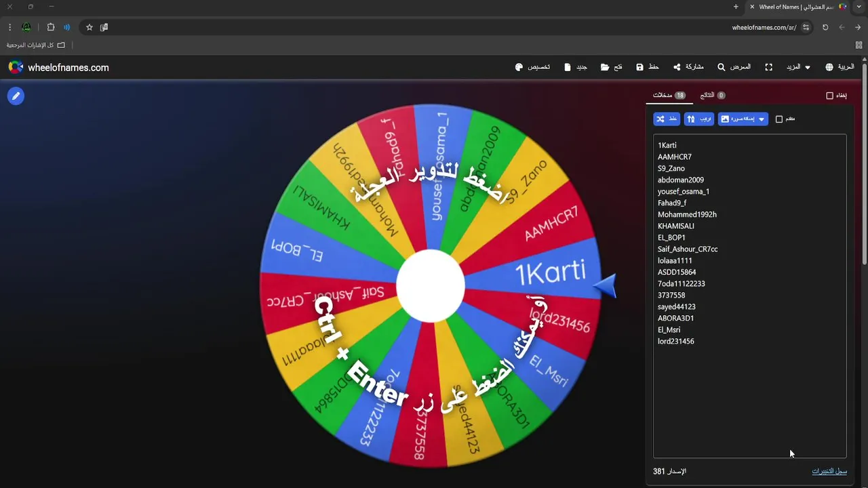The height and width of the screenshot is (488, 868).
Task: Click the Fahad9_f entry in the list
Action: (x=672, y=203)
